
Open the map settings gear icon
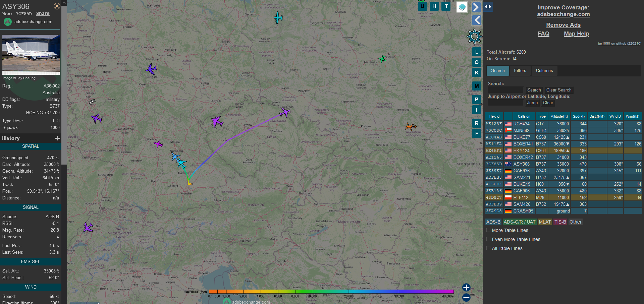(474, 37)
